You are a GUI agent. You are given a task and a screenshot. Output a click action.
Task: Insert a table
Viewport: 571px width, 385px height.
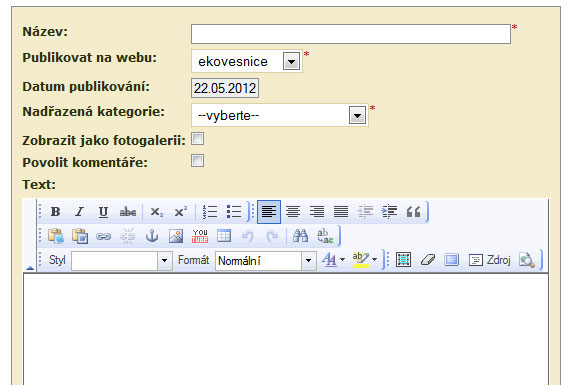coord(224,236)
